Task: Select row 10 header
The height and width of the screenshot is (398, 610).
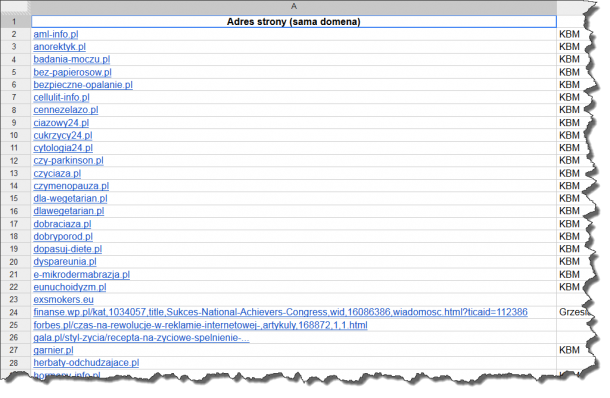Action: [15, 135]
